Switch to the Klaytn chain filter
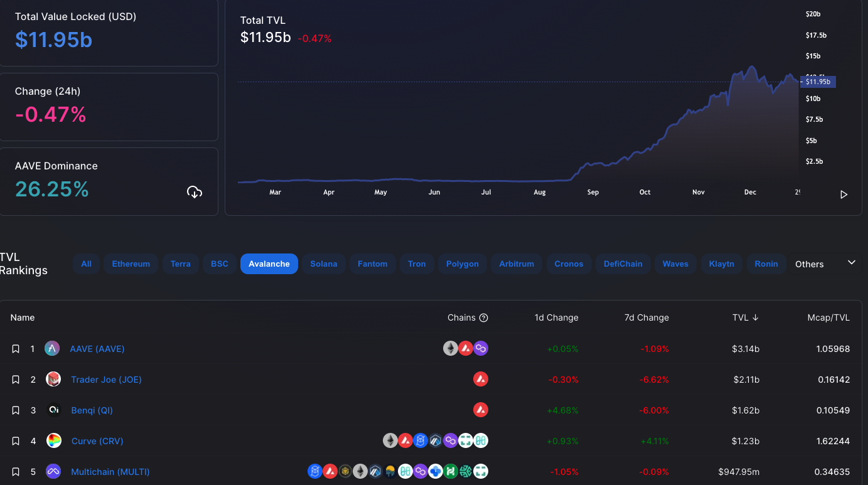The width and height of the screenshot is (868, 485). pos(722,264)
